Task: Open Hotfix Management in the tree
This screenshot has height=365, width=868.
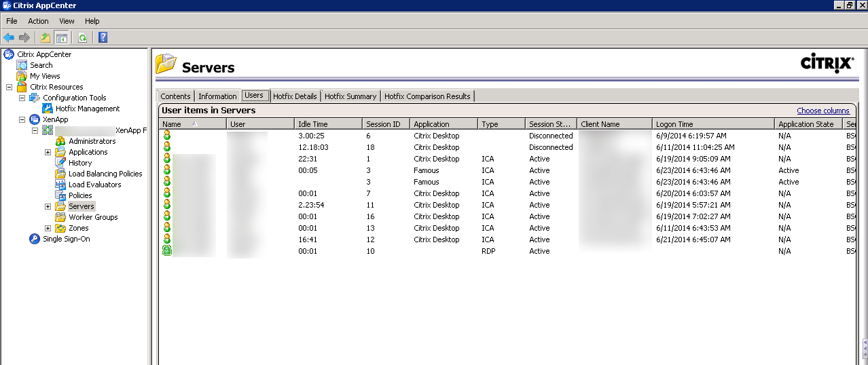Action: coord(88,109)
